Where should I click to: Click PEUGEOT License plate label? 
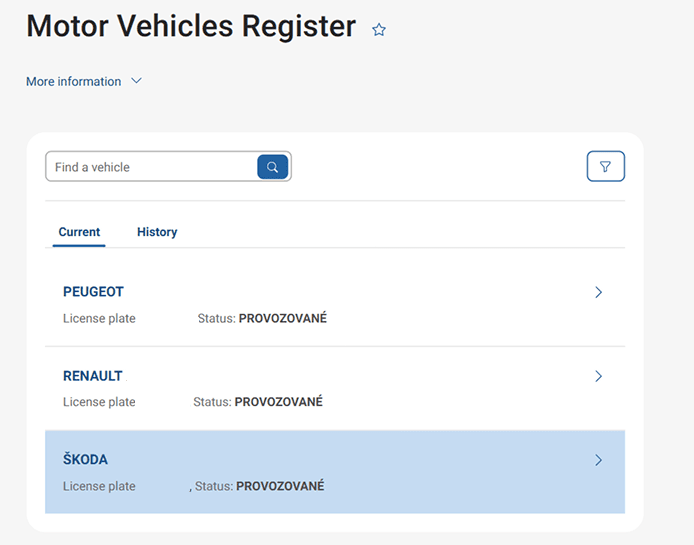pos(99,319)
